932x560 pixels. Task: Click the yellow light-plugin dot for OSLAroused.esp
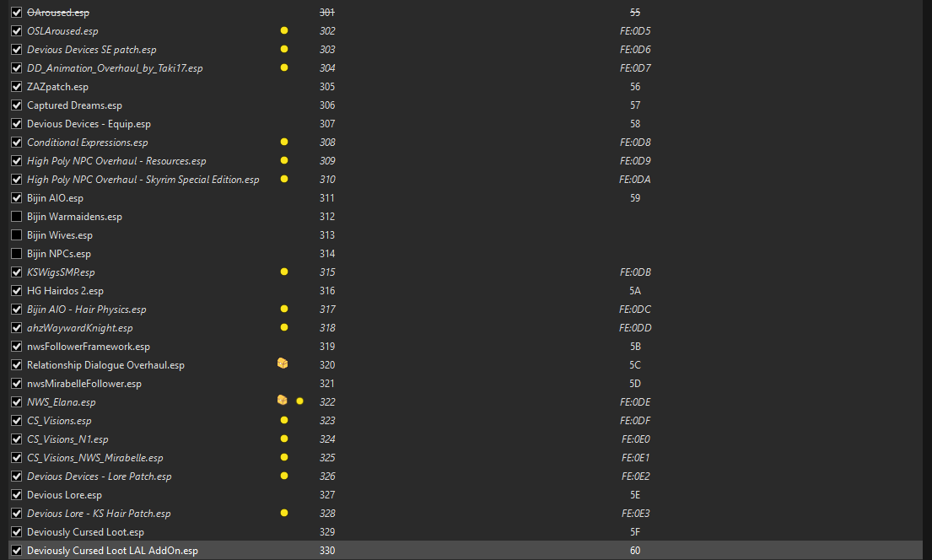(284, 30)
